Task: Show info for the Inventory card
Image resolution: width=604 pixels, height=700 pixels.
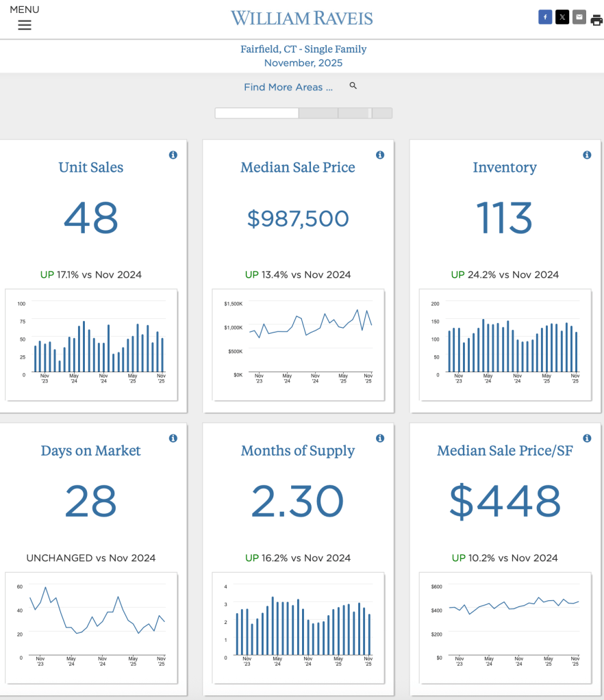Action: 587,155
